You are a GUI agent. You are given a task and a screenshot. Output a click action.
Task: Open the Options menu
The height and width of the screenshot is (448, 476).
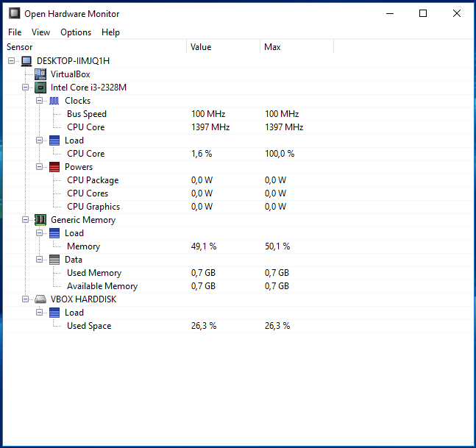[76, 32]
